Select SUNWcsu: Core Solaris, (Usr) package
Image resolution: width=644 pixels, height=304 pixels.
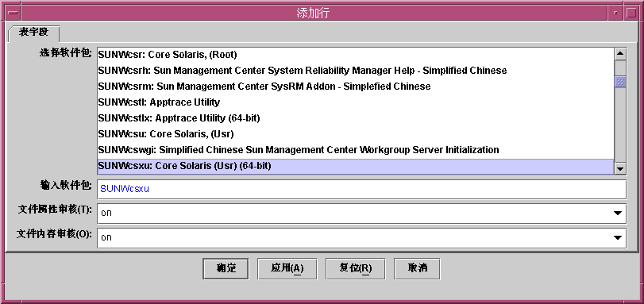point(356,134)
